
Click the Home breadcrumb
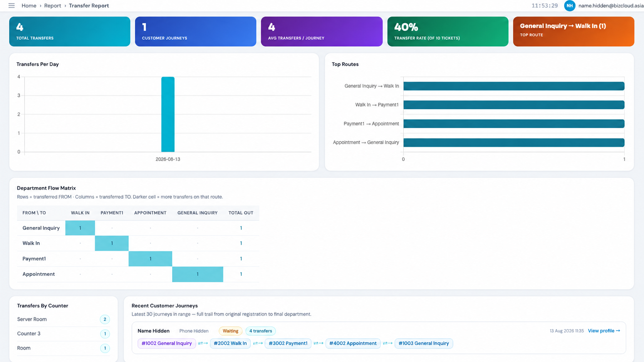[x=29, y=5]
